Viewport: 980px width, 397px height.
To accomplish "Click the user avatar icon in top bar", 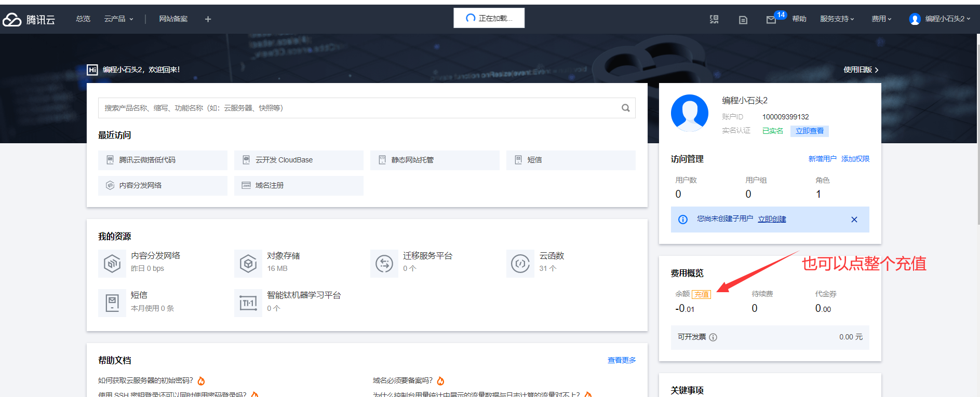I will click(915, 19).
